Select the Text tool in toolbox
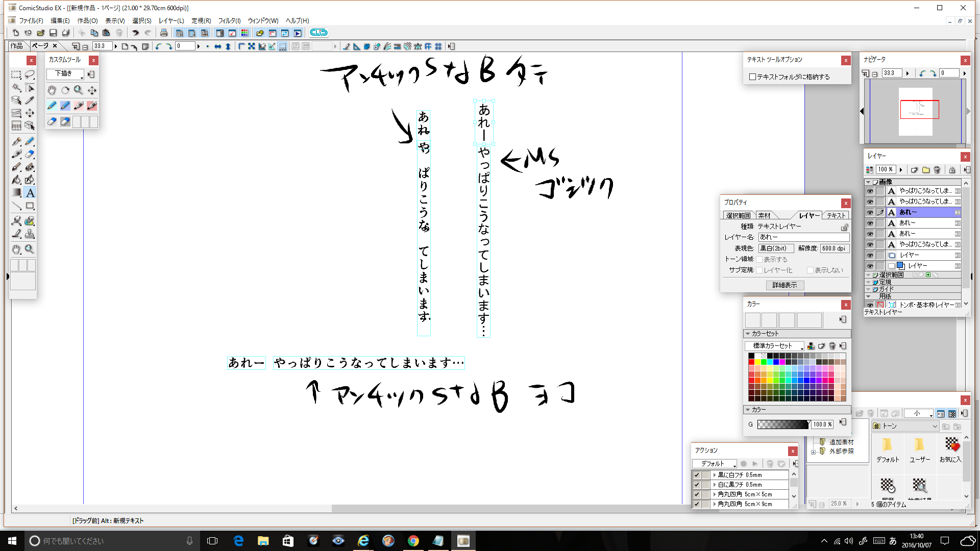Image resolution: width=980 pixels, height=551 pixels. pos(30,193)
